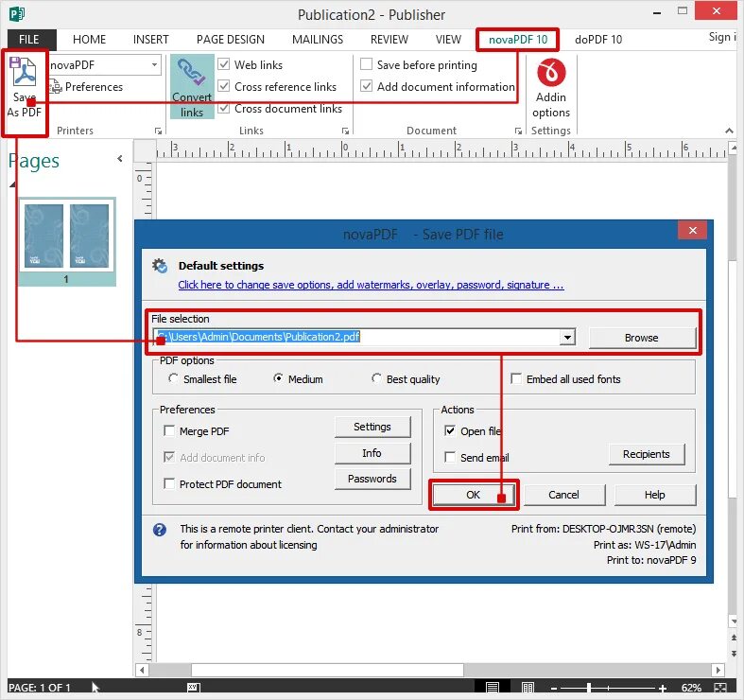Open Addin options
This screenshot has width=744, height=700.
551,88
